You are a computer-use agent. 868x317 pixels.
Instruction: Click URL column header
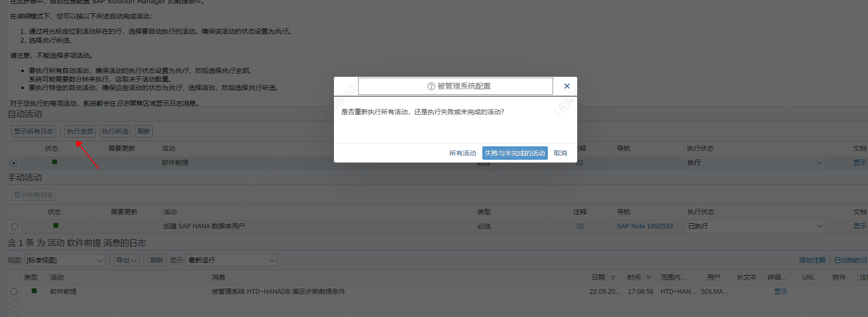(808, 277)
